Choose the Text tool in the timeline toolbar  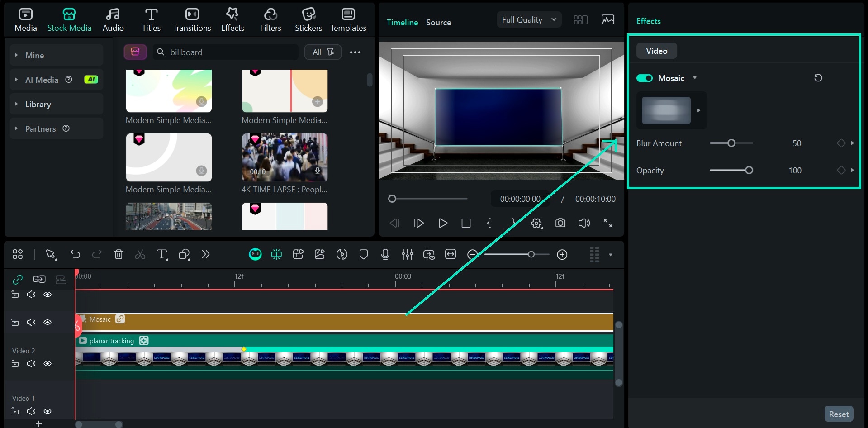click(x=162, y=254)
